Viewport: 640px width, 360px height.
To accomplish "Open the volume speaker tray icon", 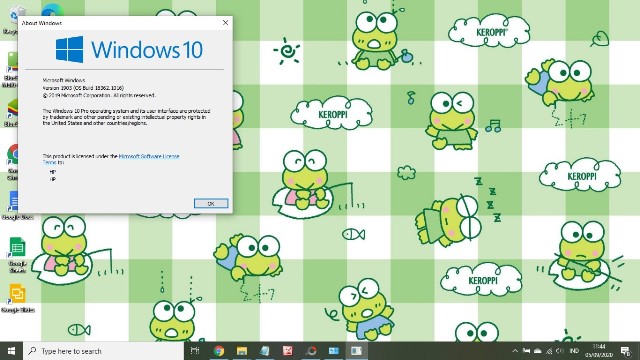I will (x=560, y=351).
